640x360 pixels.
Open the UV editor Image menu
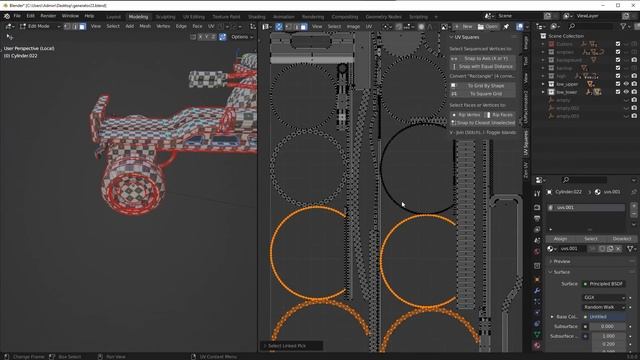coord(353,27)
